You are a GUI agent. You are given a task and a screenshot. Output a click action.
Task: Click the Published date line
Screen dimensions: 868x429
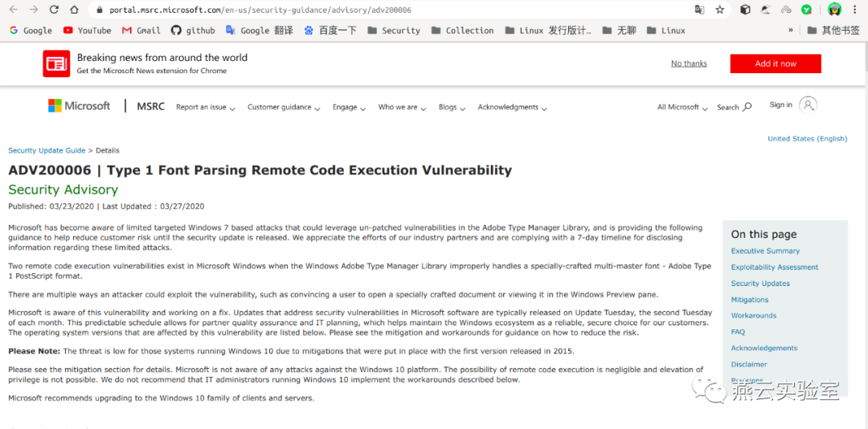(x=106, y=206)
